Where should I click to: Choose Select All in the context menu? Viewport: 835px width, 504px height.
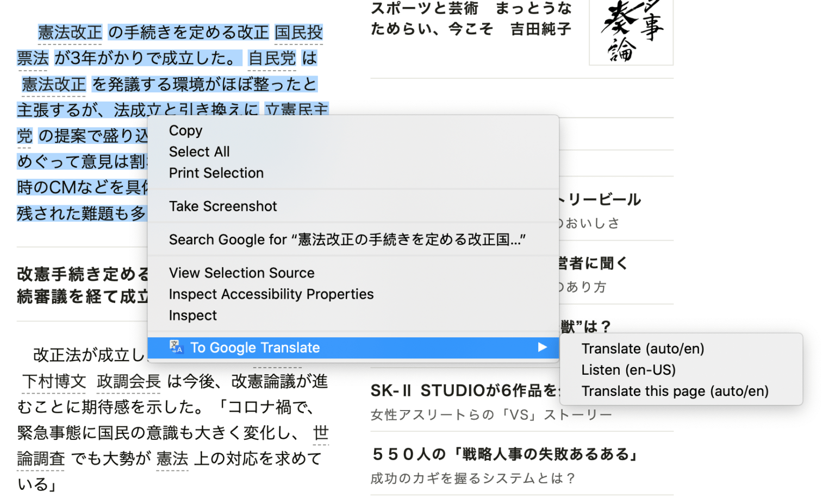(200, 152)
